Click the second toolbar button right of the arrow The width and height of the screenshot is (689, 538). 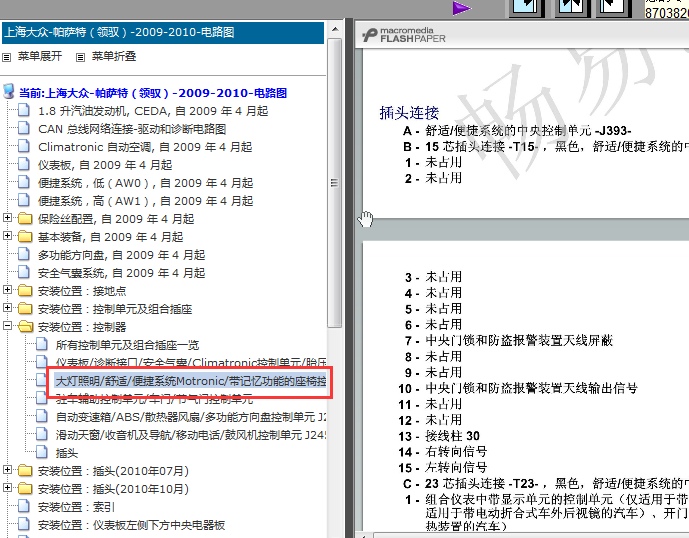coord(571,7)
